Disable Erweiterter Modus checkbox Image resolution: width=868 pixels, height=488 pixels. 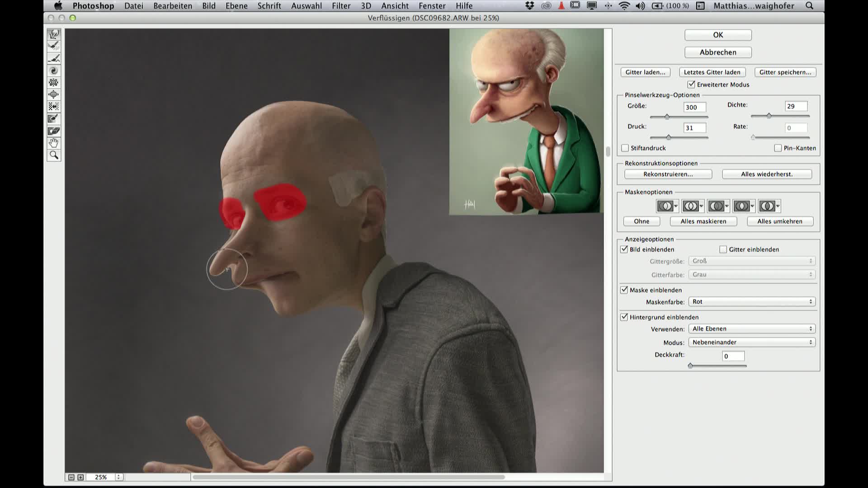pyautogui.click(x=691, y=84)
